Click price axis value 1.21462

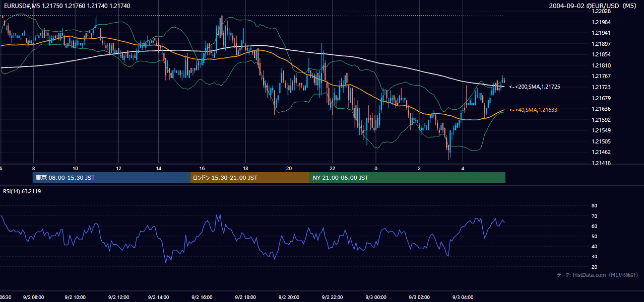[x=601, y=152]
